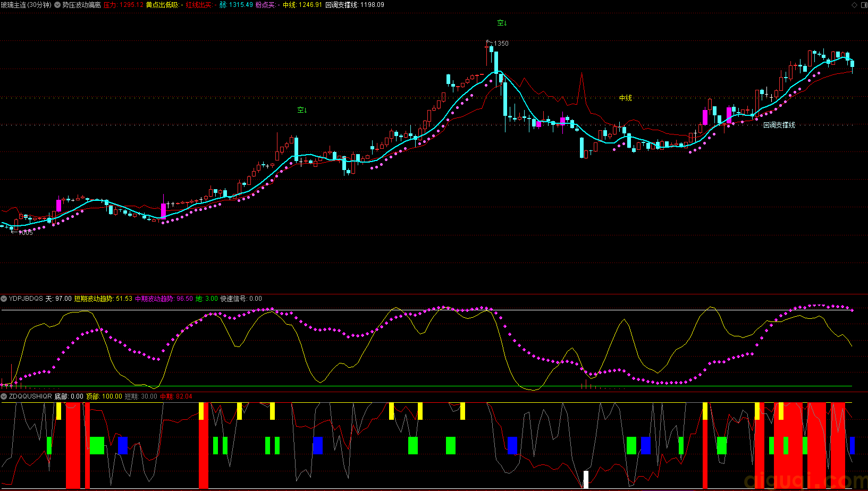The width and height of the screenshot is (868, 491).
Task: Click the white signal bar in the bottom panel
Action: click(586, 479)
